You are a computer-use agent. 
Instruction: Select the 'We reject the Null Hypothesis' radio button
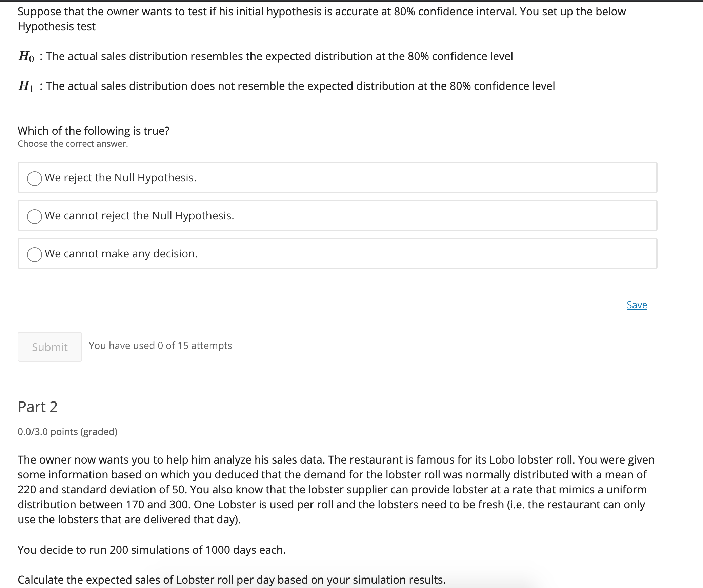pos(35,178)
